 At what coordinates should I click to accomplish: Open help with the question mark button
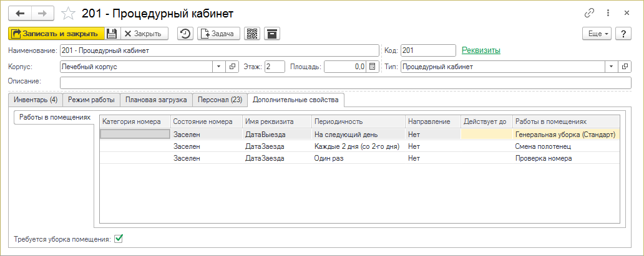tap(623, 34)
